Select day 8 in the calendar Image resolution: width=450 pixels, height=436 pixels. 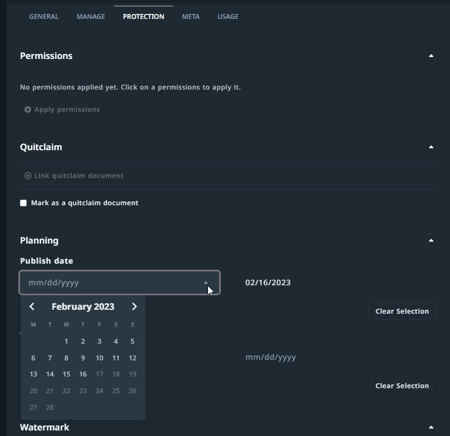pyautogui.click(x=66, y=358)
